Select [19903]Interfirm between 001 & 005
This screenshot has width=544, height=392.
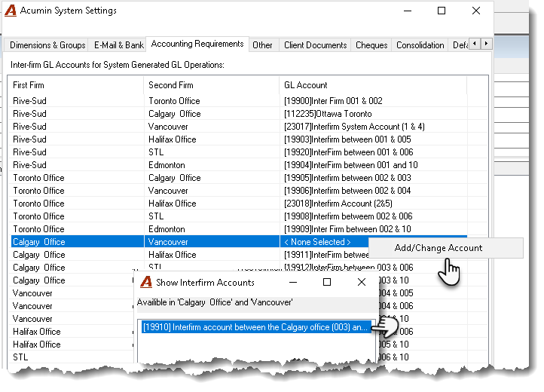pyautogui.click(x=347, y=139)
